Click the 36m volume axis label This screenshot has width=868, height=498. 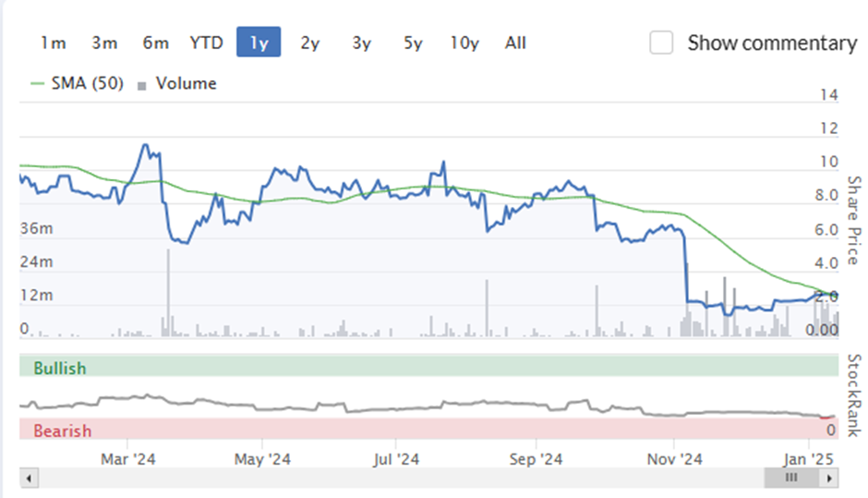tap(37, 228)
